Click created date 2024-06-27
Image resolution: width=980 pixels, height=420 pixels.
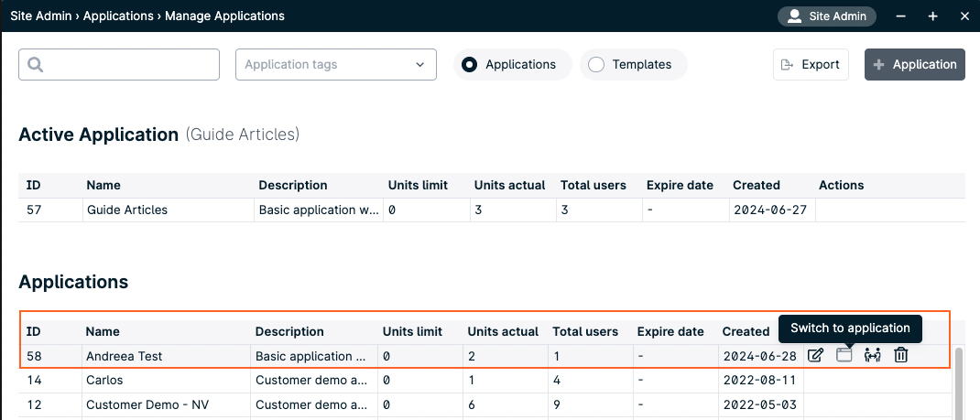click(770, 210)
